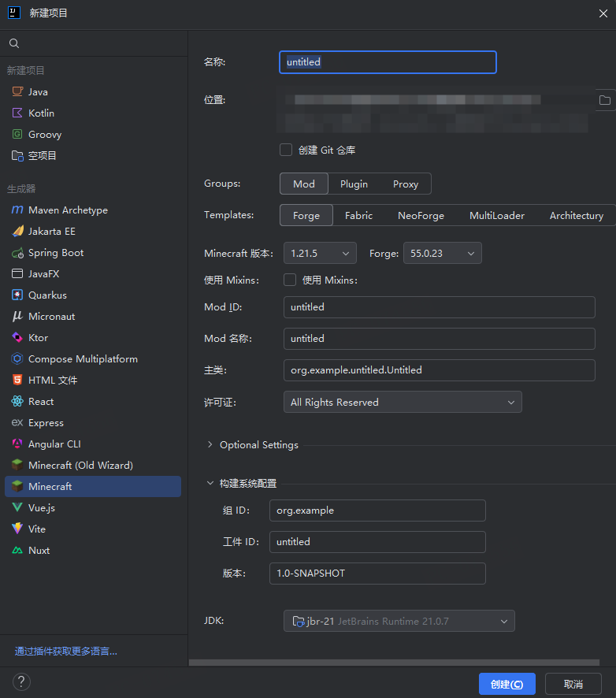Choose the Spring Boot generator icon
616x698 pixels.
(x=17, y=253)
